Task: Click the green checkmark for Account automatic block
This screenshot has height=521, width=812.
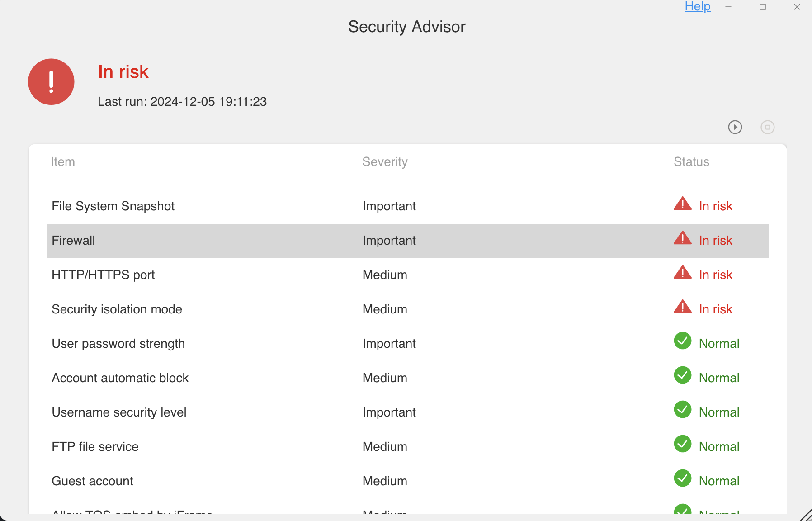Action: (683, 376)
